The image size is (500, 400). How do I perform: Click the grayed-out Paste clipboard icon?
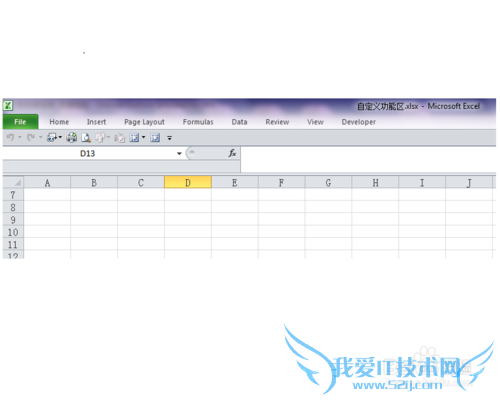119,137
